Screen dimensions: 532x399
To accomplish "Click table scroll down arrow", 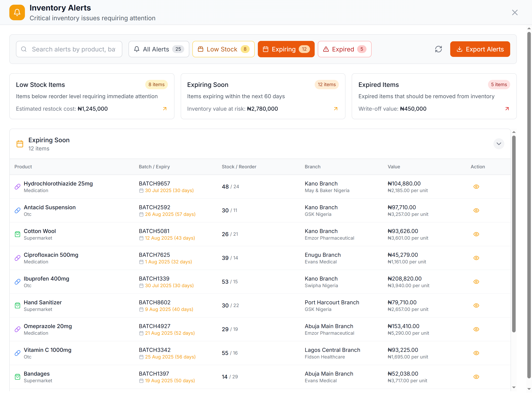I will coord(514,388).
